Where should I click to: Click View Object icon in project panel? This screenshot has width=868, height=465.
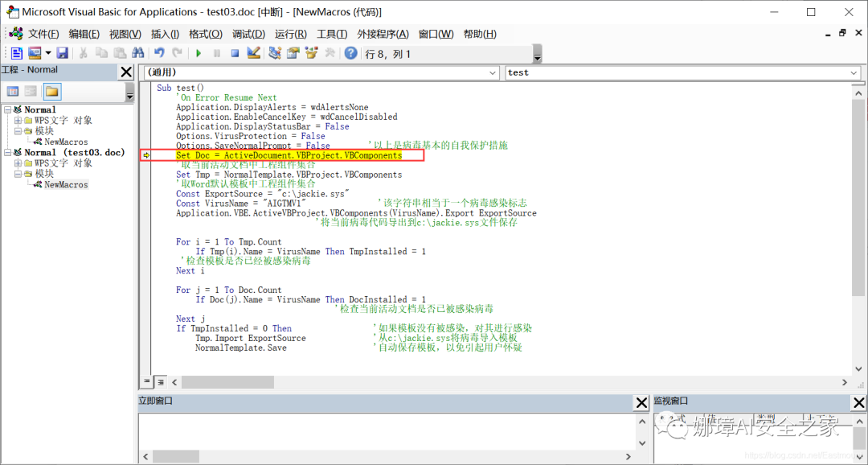tap(31, 92)
